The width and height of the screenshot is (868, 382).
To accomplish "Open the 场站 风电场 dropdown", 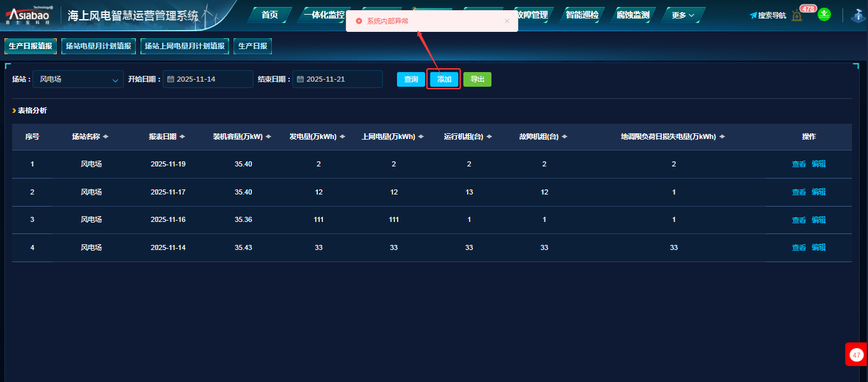I will [x=78, y=80].
